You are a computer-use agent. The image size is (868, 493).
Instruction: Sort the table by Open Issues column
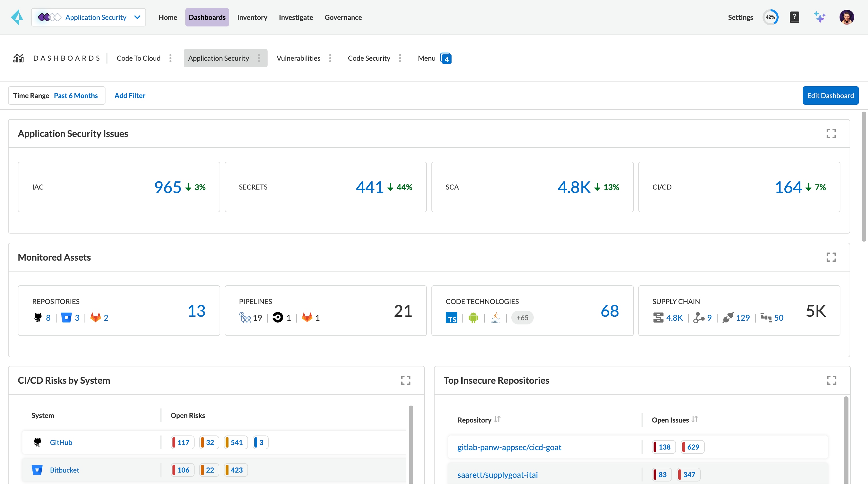[694, 420]
